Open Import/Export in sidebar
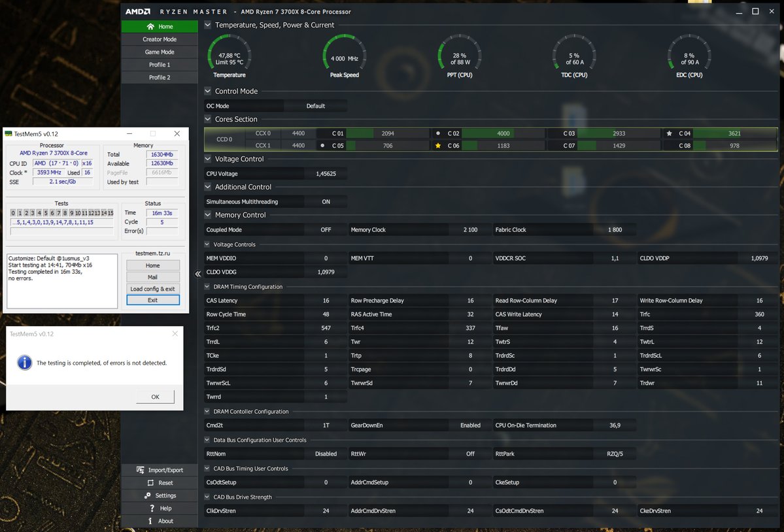784x532 pixels. click(160, 470)
